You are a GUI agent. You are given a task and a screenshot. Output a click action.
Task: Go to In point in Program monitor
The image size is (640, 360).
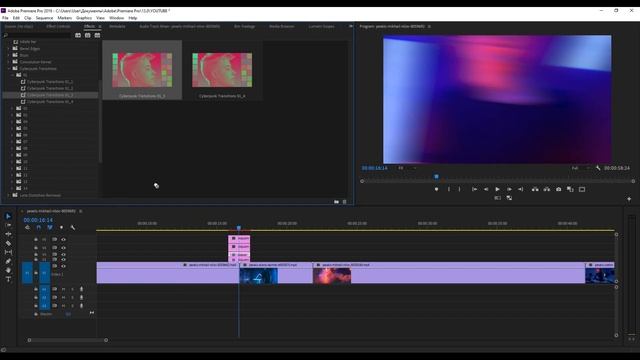474,189
